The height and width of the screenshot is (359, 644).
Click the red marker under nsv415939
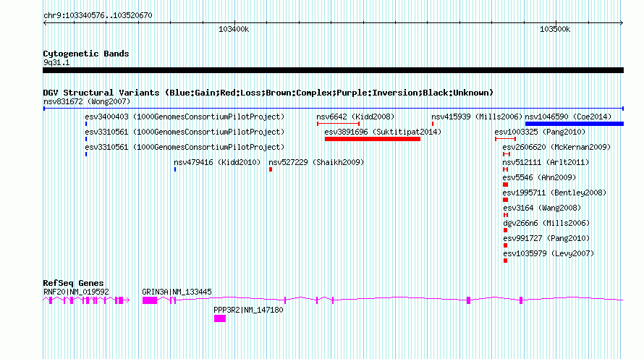[x=433, y=124]
